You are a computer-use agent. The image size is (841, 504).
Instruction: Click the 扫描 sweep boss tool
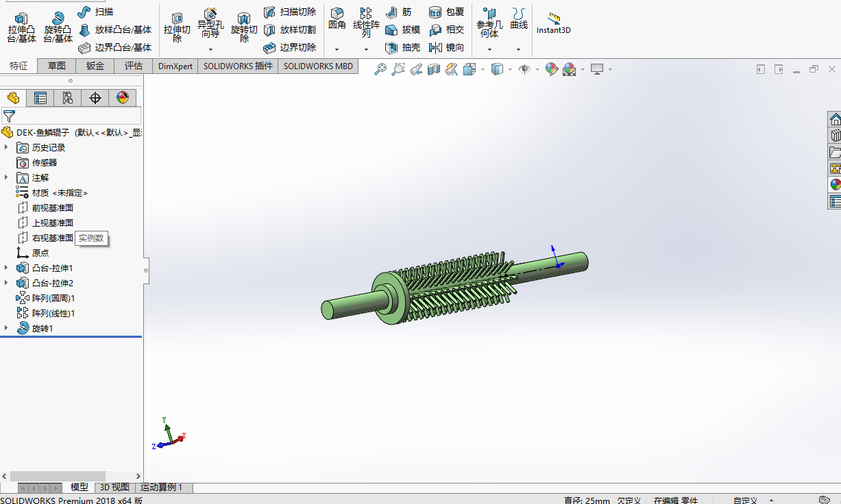point(95,12)
